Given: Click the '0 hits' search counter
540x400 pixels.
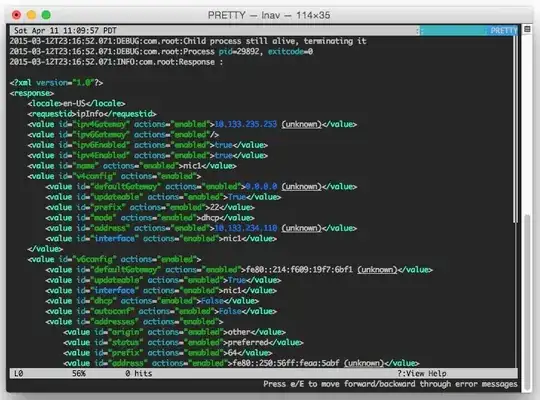Looking at the screenshot, I should click(x=138, y=373).
